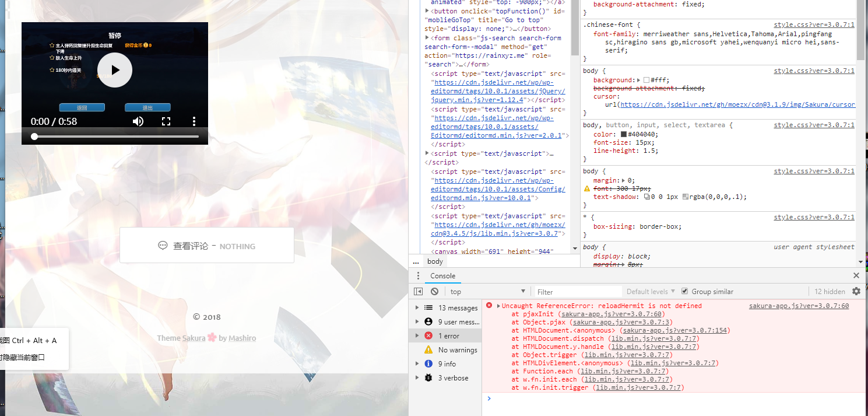Open console settings gear

click(x=856, y=291)
